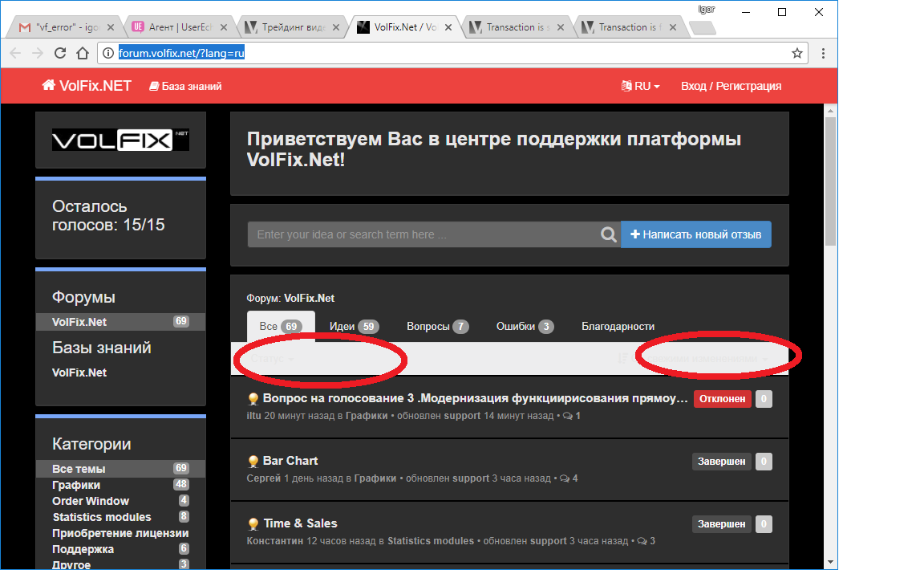Close the Агент UserEcho tab
This screenshot has height=578, width=924.
point(223,27)
